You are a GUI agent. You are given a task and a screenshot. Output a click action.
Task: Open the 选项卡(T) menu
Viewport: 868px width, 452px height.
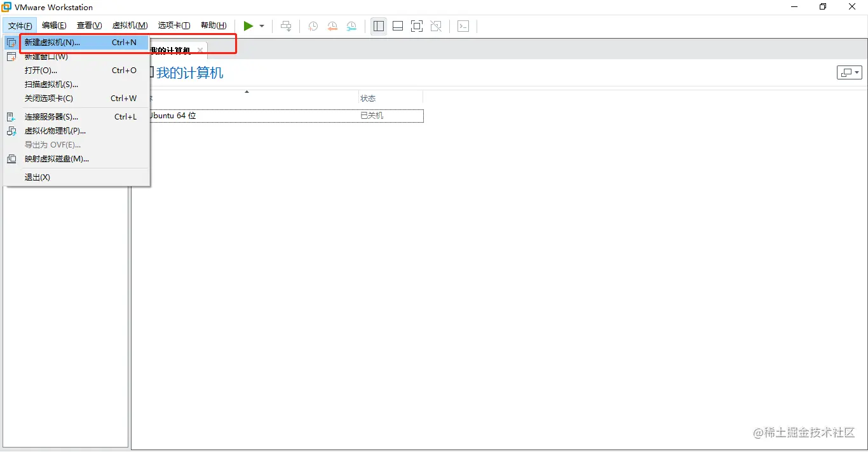pos(174,25)
